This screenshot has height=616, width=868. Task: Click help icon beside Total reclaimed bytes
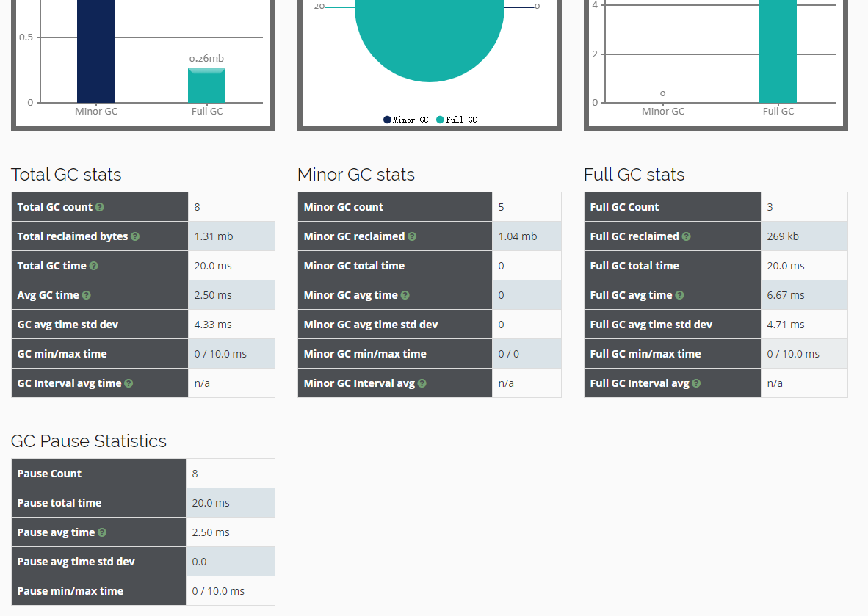(135, 236)
